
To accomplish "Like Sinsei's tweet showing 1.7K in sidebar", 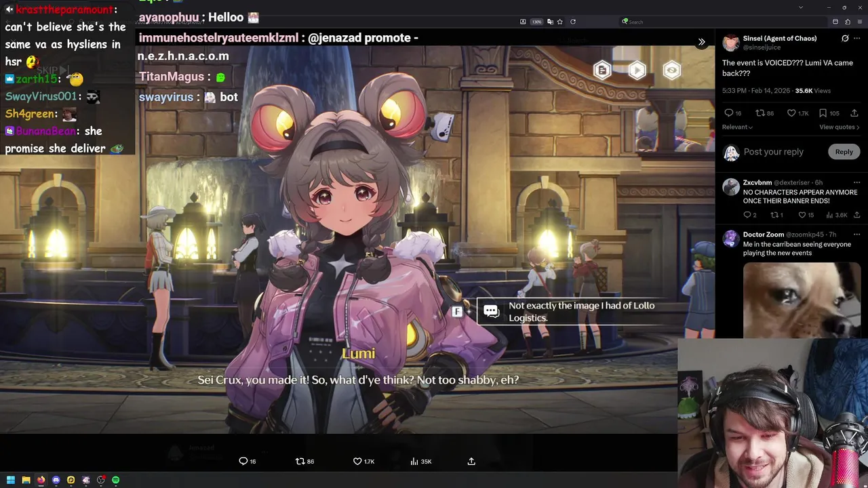I will pos(797,113).
